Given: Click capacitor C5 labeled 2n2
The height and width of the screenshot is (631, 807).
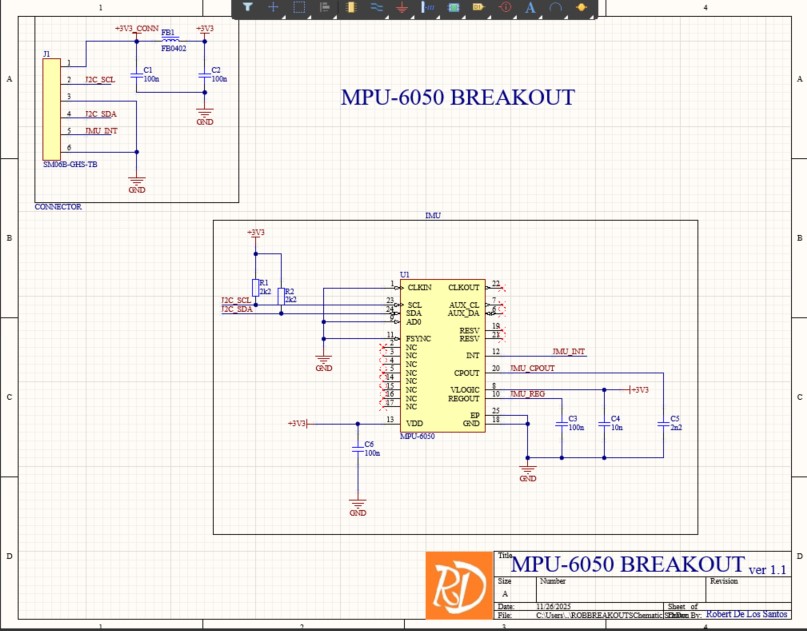Looking at the screenshot, I should point(662,424).
